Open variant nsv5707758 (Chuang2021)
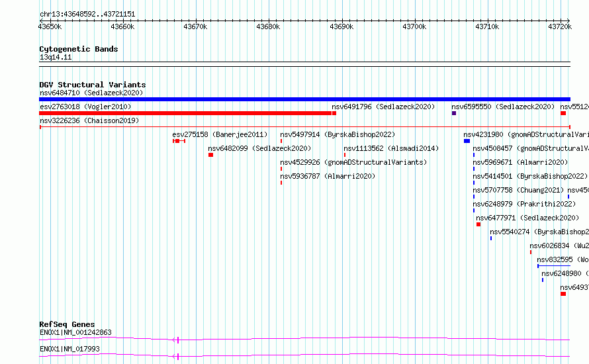Viewport: 589px width, 364px height. tap(518, 190)
